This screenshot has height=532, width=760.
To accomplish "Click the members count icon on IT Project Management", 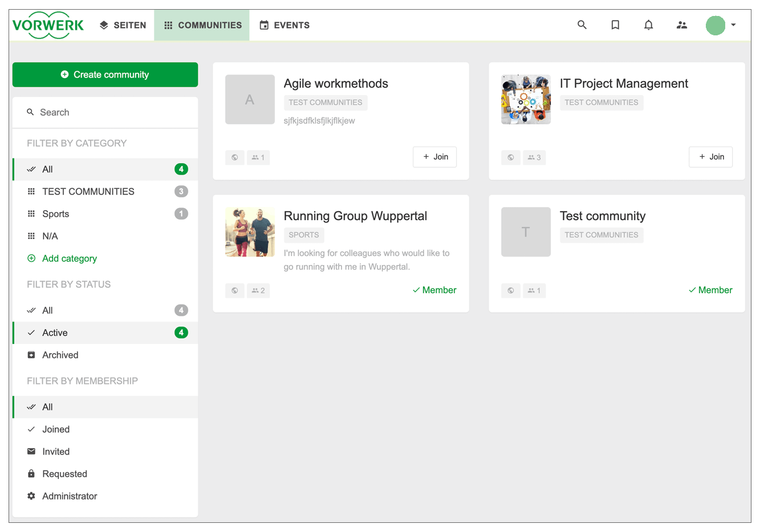I will pyautogui.click(x=534, y=157).
